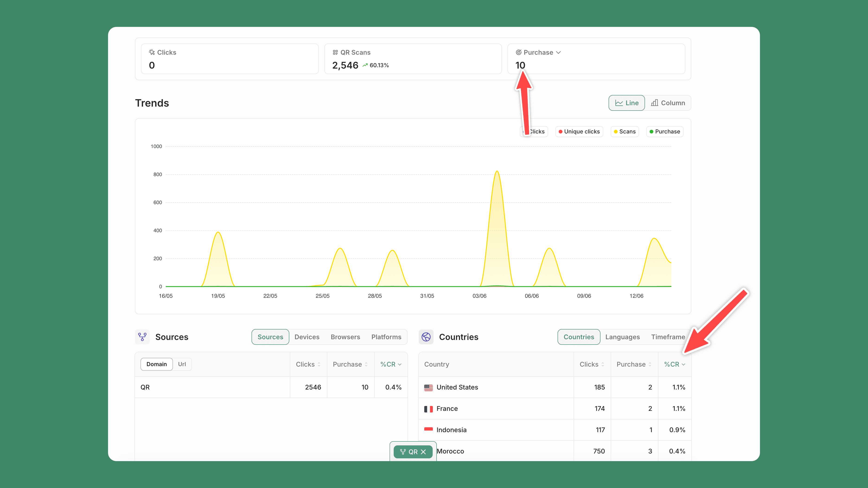Viewport: 868px width, 488px height.
Task: Click the 174 clicks value for France
Action: pyautogui.click(x=600, y=409)
